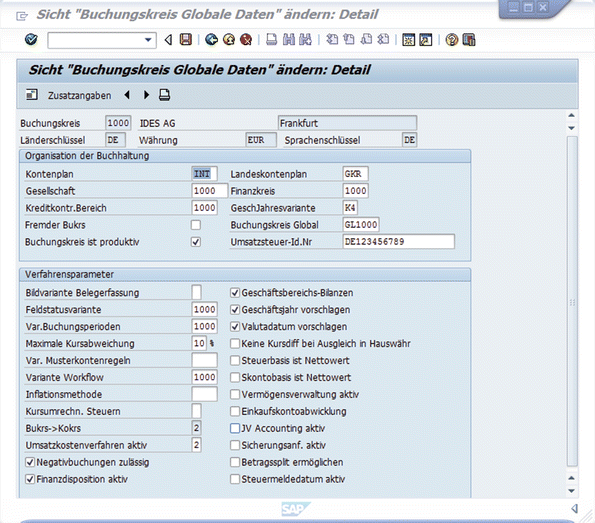
Task: Click the Kursumrechn. Steuern field
Action: [197, 411]
